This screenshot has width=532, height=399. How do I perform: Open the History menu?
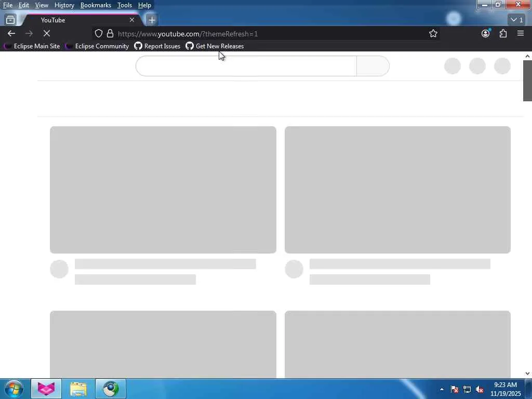tap(64, 5)
